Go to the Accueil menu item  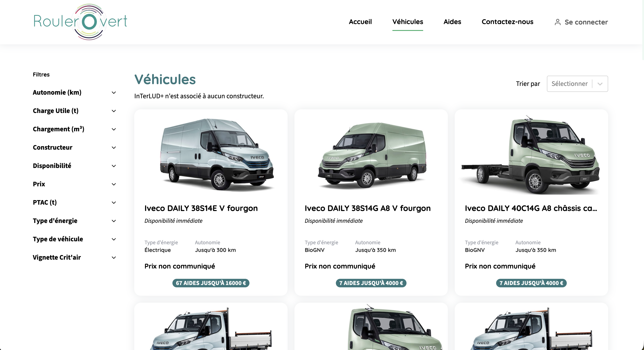(360, 22)
